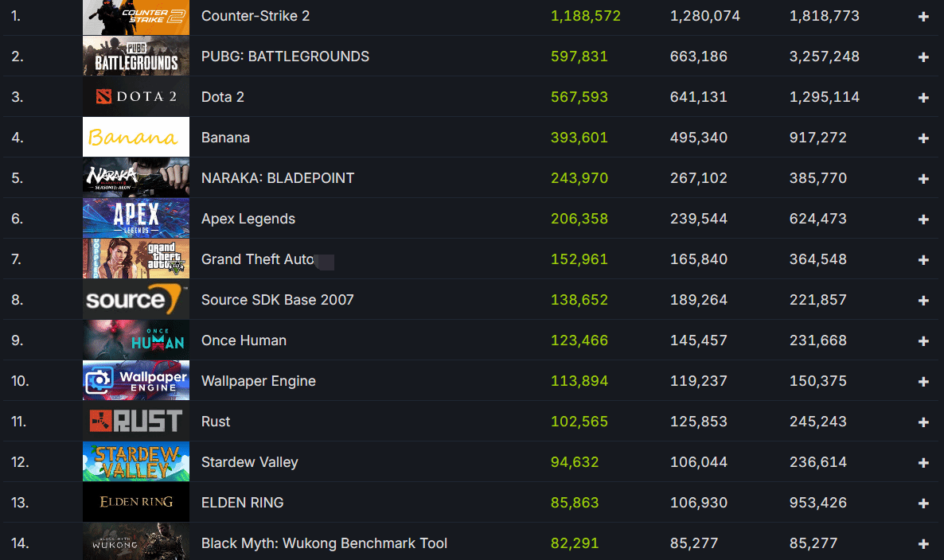
Task: Click the Grand Theft Auto title text
Action: click(x=258, y=259)
